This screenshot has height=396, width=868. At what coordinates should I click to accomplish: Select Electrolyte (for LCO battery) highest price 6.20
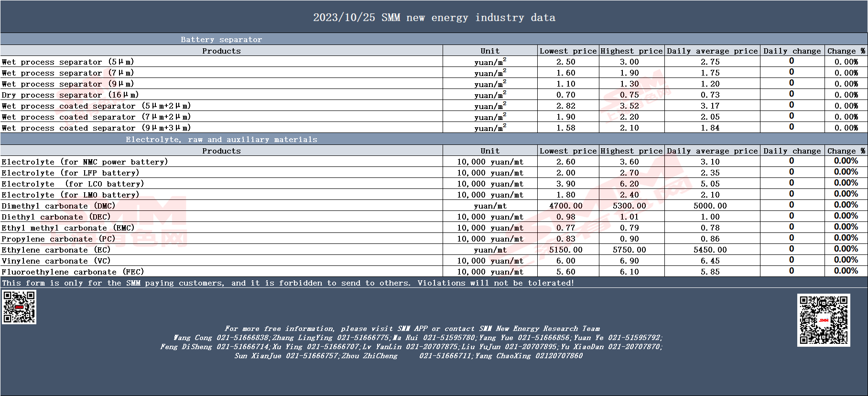(629, 184)
